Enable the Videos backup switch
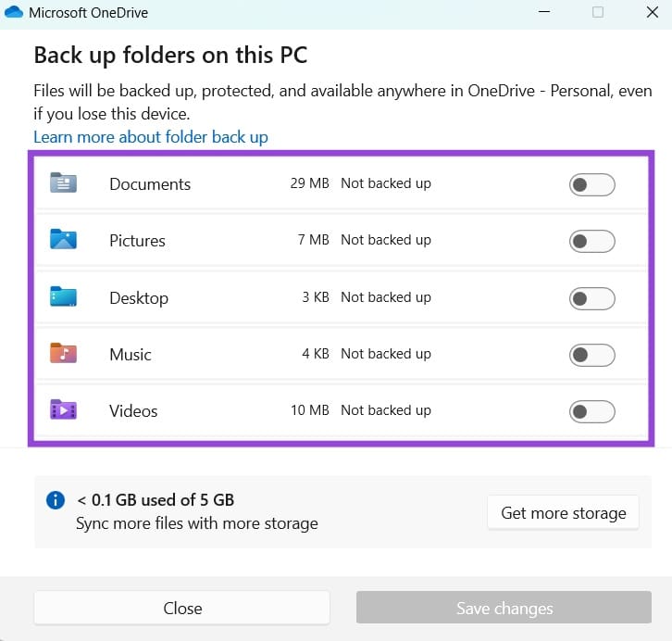 click(x=591, y=411)
